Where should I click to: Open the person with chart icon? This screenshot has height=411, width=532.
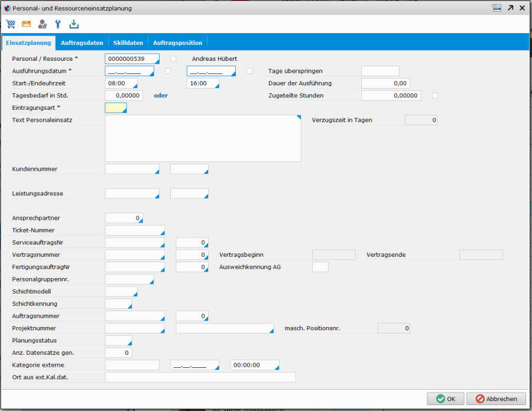click(x=42, y=24)
